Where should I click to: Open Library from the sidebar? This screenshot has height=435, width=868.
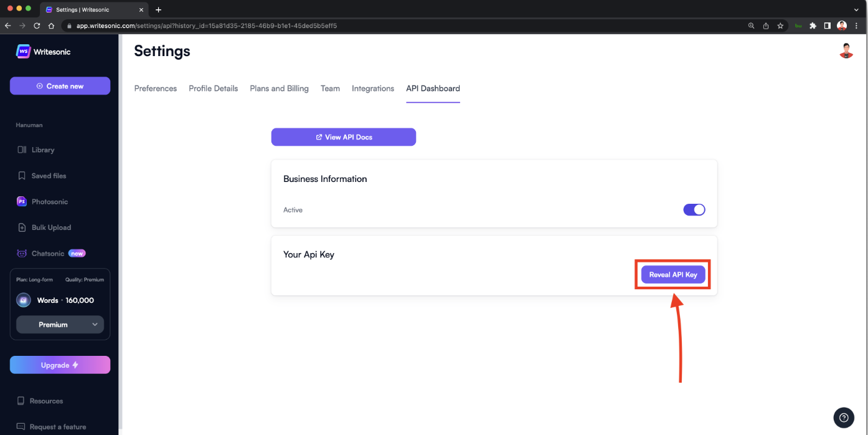(42, 150)
